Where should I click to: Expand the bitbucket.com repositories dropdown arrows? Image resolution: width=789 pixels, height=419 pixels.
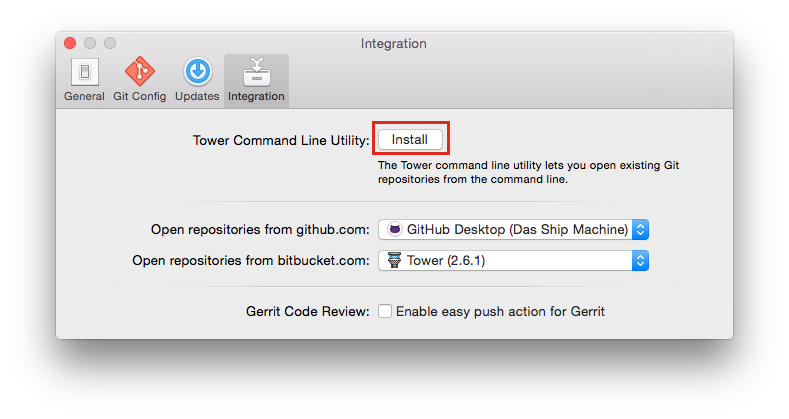(641, 260)
